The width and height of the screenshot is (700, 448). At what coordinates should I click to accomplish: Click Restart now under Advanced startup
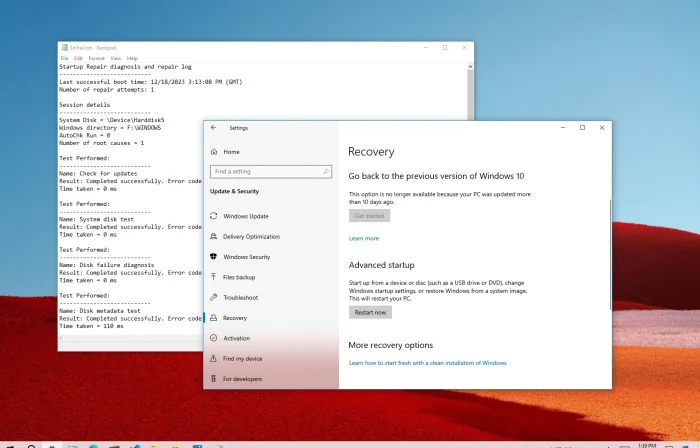tap(370, 312)
